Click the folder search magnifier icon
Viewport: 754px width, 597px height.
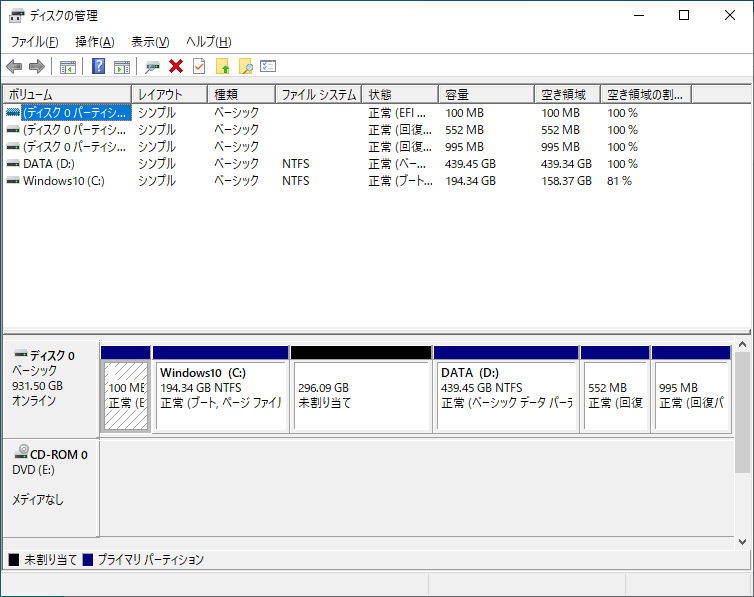(246, 66)
